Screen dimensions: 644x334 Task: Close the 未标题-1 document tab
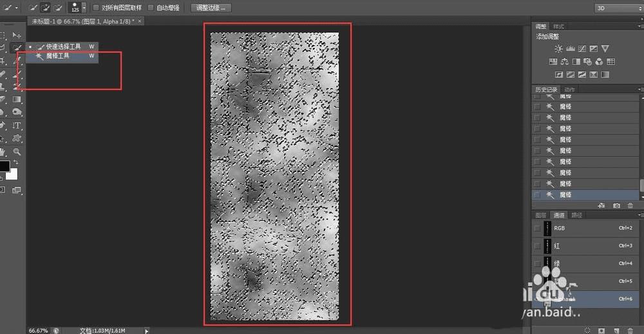point(140,21)
